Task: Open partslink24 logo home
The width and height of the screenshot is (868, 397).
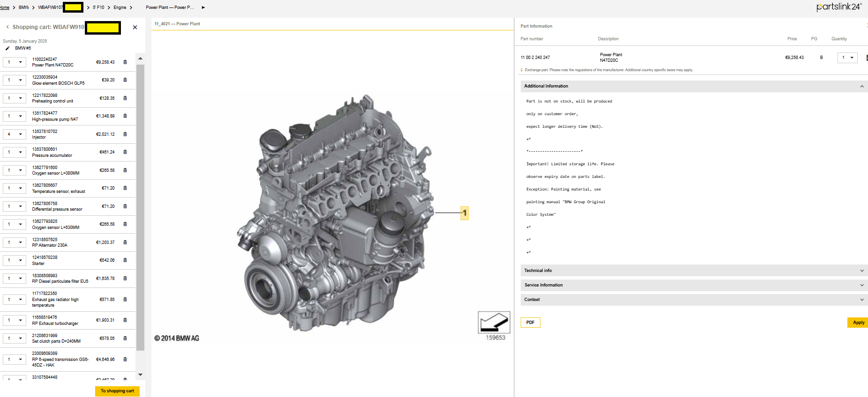Action: click(x=838, y=7)
